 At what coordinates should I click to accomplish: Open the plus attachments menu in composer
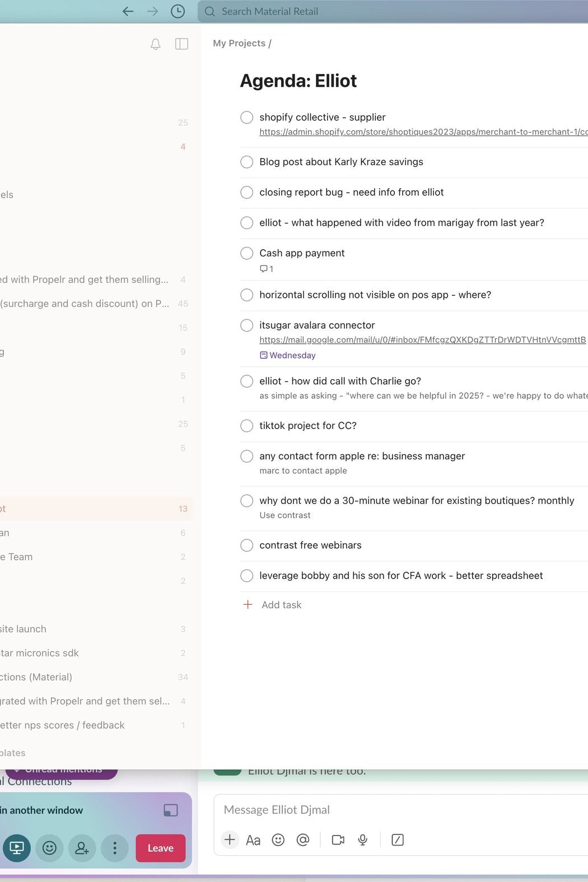pyautogui.click(x=230, y=839)
